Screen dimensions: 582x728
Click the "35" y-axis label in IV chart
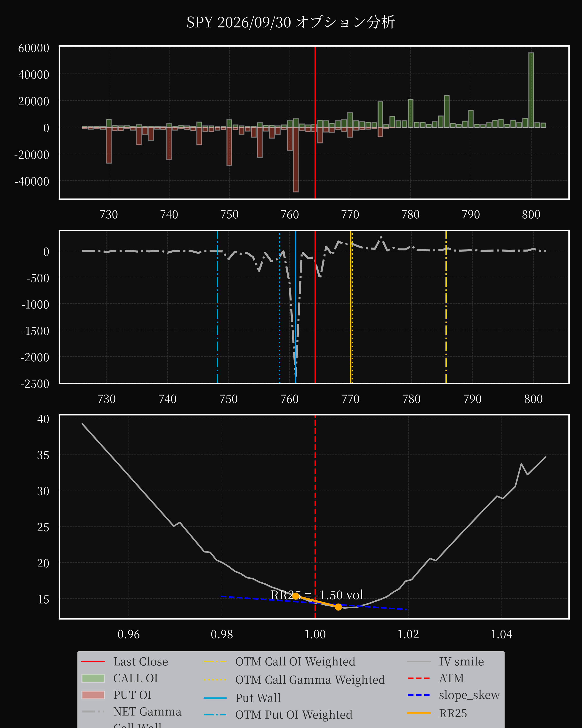click(x=43, y=455)
